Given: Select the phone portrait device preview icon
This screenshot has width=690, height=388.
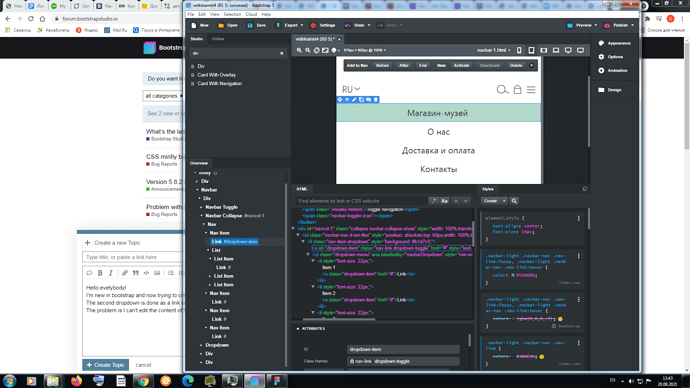Looking at the screenshot, I should 519,50.
